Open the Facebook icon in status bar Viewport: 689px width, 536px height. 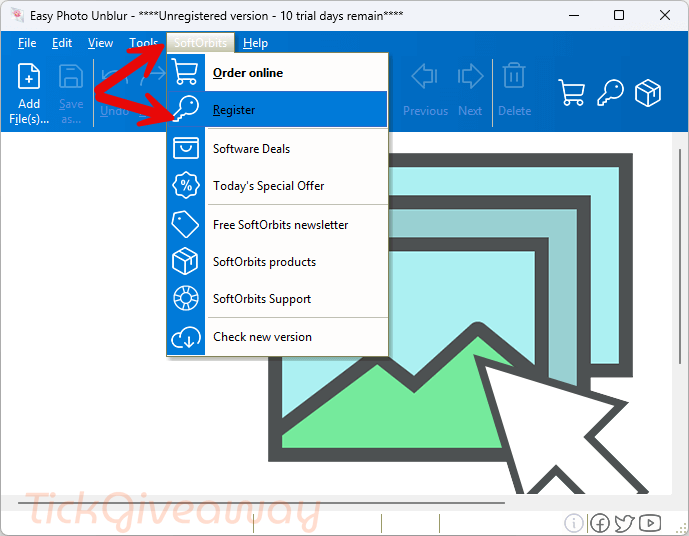[x=599, y=523]
